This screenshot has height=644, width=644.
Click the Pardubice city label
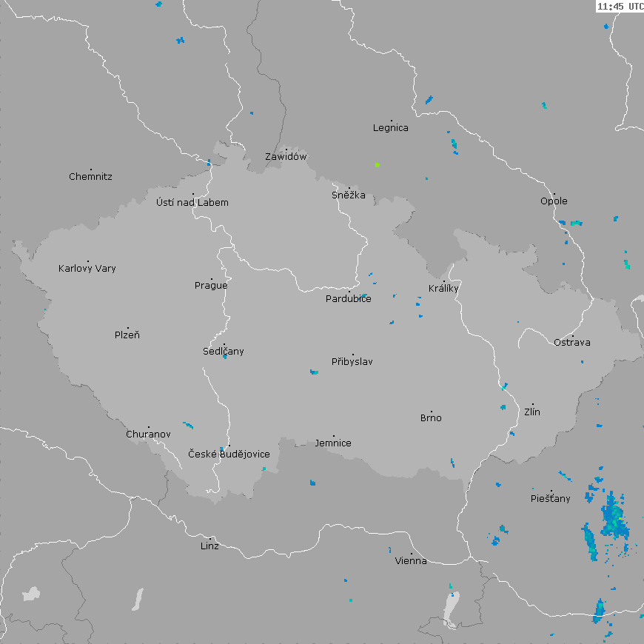pos(349,299)
